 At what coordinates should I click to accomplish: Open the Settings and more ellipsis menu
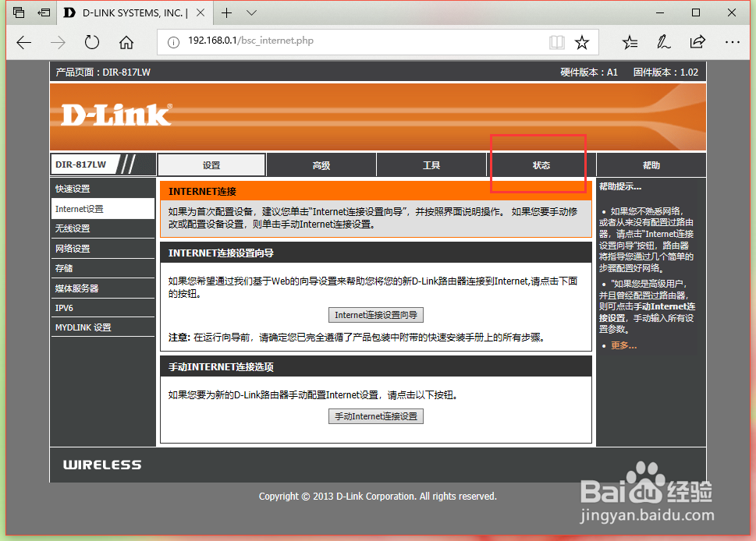point(732,42)
